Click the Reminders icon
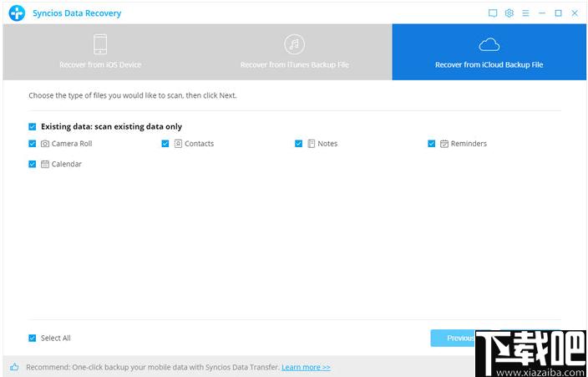This screenshot has height=377, width=588. pos(444,144)
